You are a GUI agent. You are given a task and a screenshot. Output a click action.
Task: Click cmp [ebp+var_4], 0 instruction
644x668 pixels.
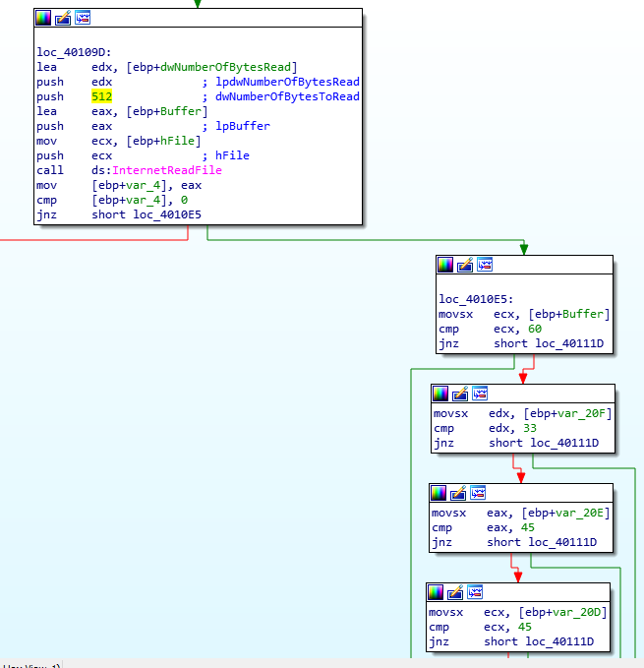point(112,200)
